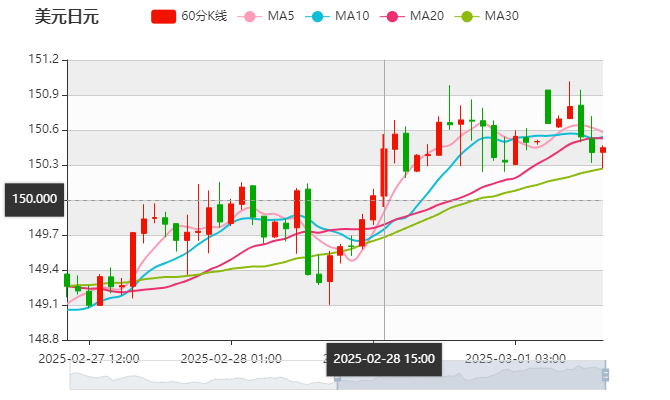Select the tall green candle near 150.9
Image resolution: width=670 pixels, height=400 pixels.
pyautogui.click(x=548, y=106)
